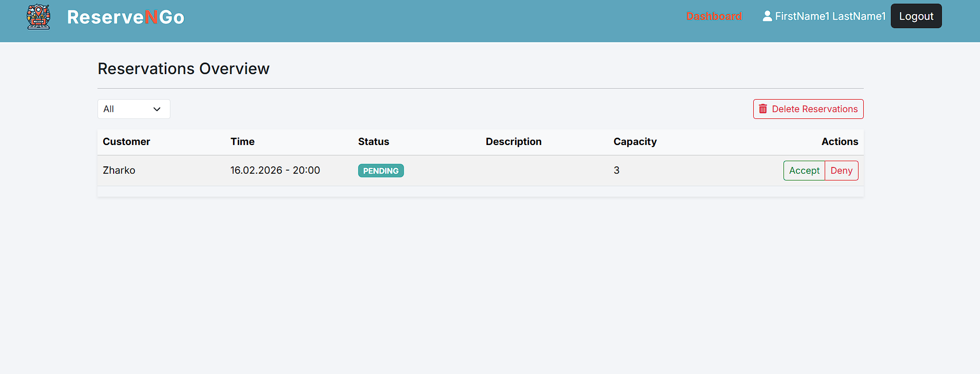
Task: Click the Customer column header
Action: [126, 142]
